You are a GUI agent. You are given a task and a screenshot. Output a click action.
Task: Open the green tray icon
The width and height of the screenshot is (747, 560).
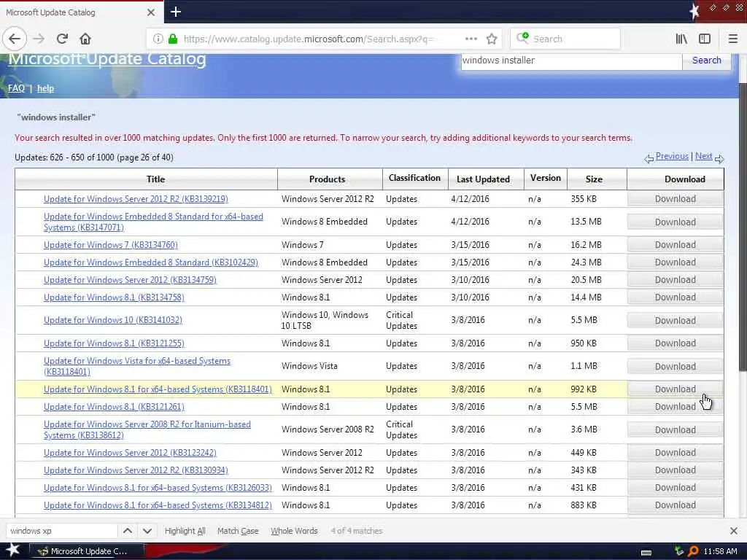[x=679, y=551]
